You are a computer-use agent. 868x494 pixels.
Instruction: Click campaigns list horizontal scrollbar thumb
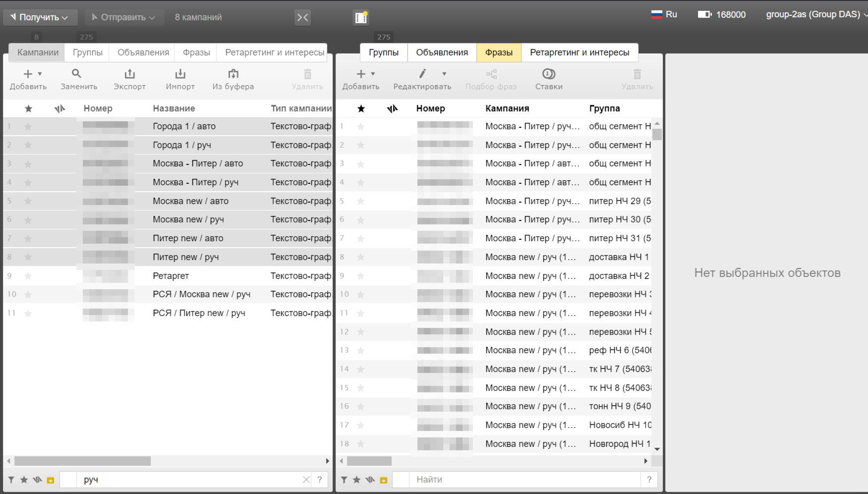point(82,461)
